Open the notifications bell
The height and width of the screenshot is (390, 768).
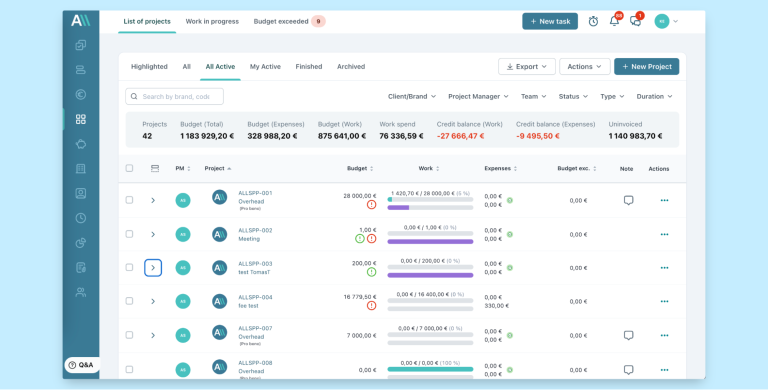pyautogui.click(x=614, y=21)
